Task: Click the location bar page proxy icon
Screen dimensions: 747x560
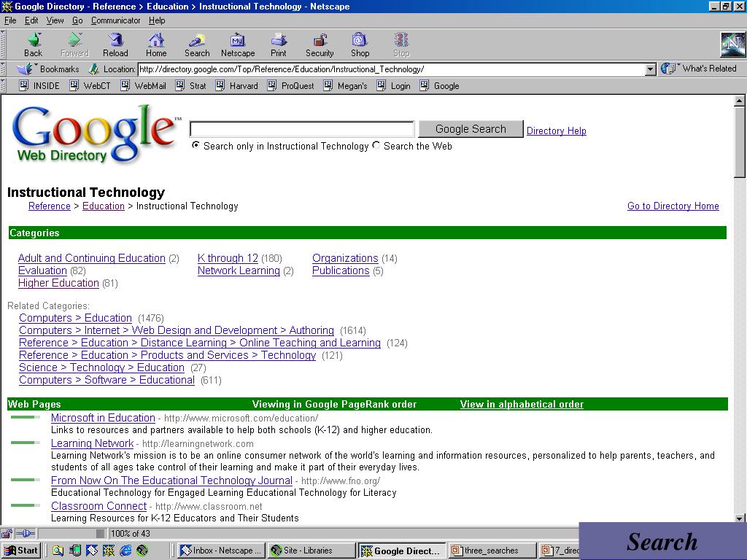Action: click(94, 69)
